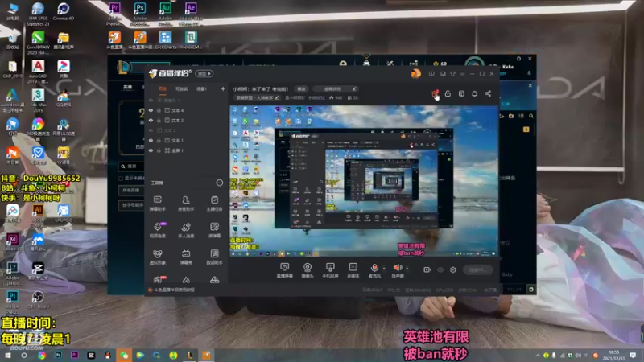Add a 多媒体 media source

click(x=353, y=270)
